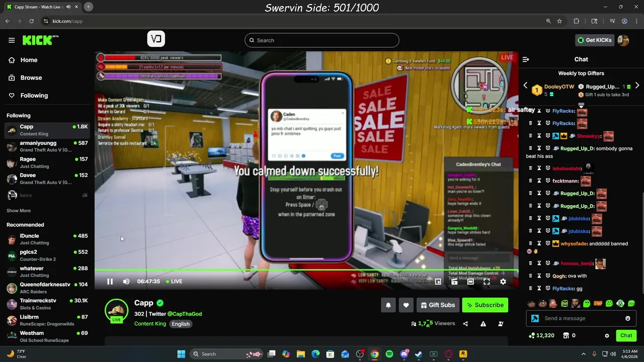644x362 pixels.
Task: Follow Capp with the heart button
Action: coord(406,305)
